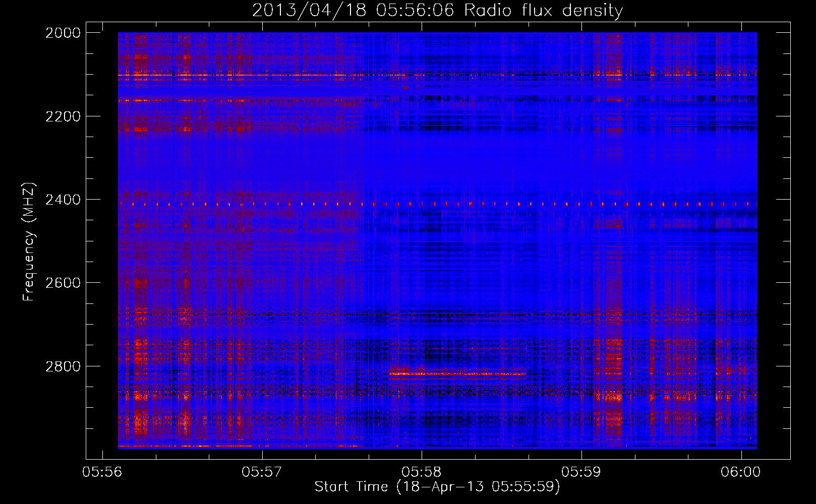Viewport: 816px width, 504px height.
Task: Click the 'Frequency (MHZ)' axis title
Action: pyautogui.click(x=29, y=242)
